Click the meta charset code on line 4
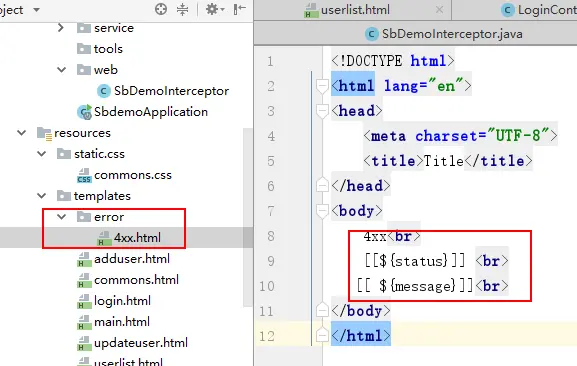 point(460,136)
